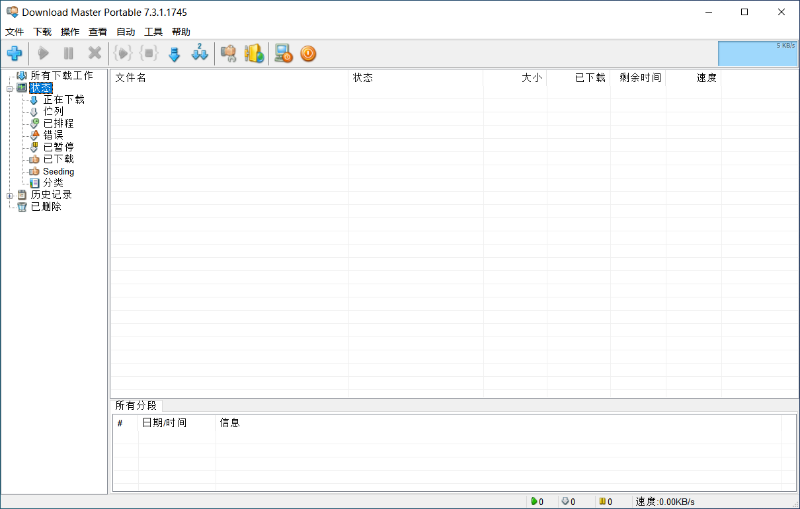Image resolution: width=800 pixels, height=509 pixels.
Task: Sort by 文件名 column header
Action: pyautogui.click(x=230, y=78)
